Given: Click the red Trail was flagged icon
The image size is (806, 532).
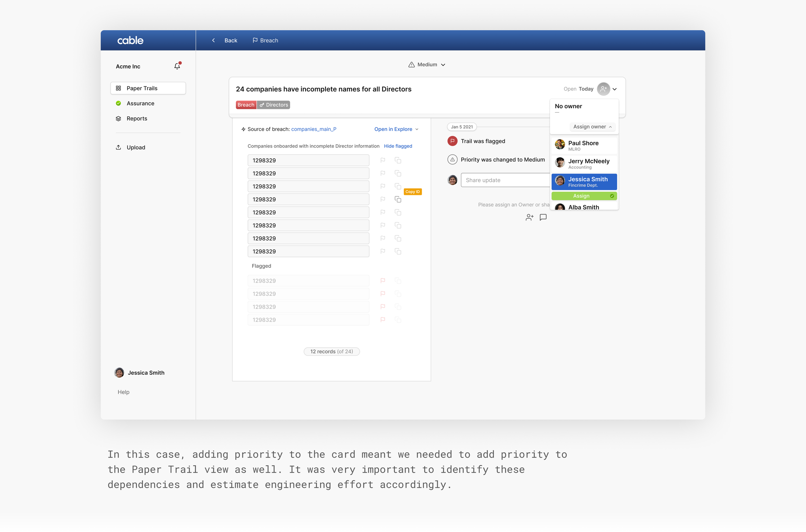Looking at the screenshot, I should coord(452,141).
